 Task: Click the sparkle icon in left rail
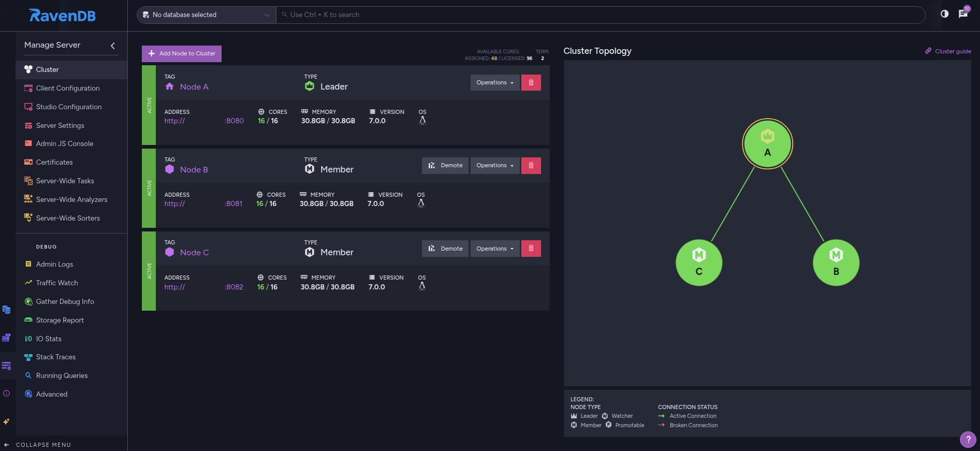[x=6, y=421]
